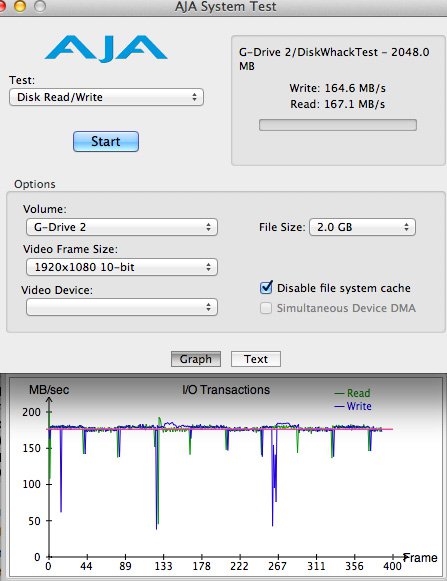Click the Test dropdown stepper arrows

[194, 97]
